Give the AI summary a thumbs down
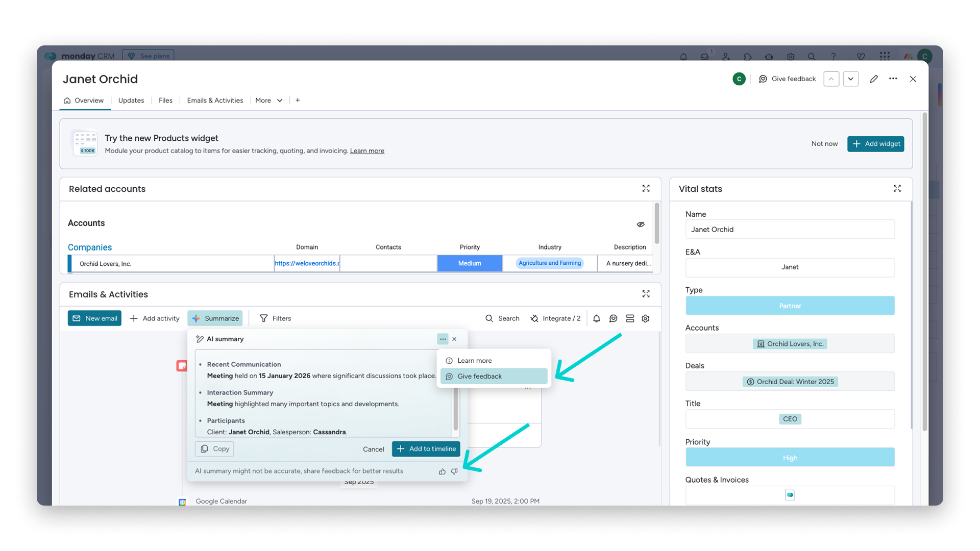 tap(454, 471)
